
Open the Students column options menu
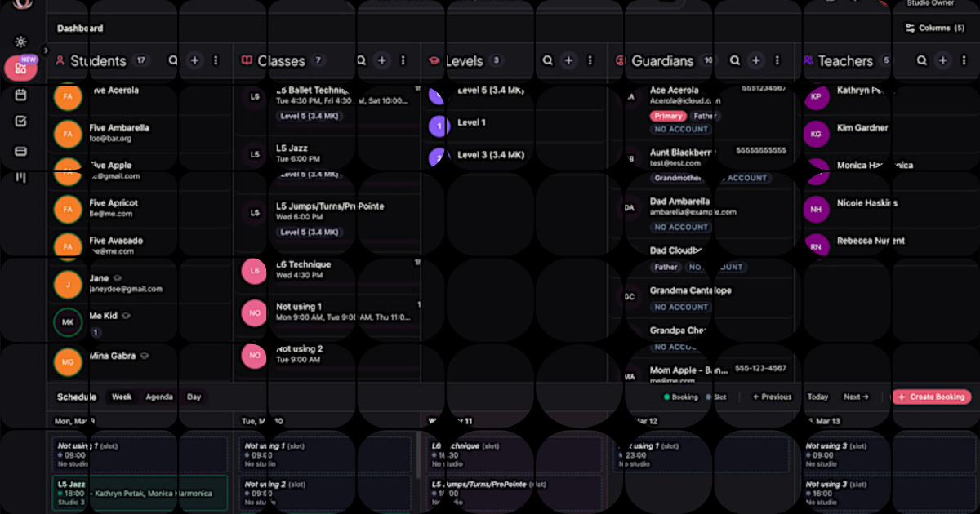[x=216, y=60]
